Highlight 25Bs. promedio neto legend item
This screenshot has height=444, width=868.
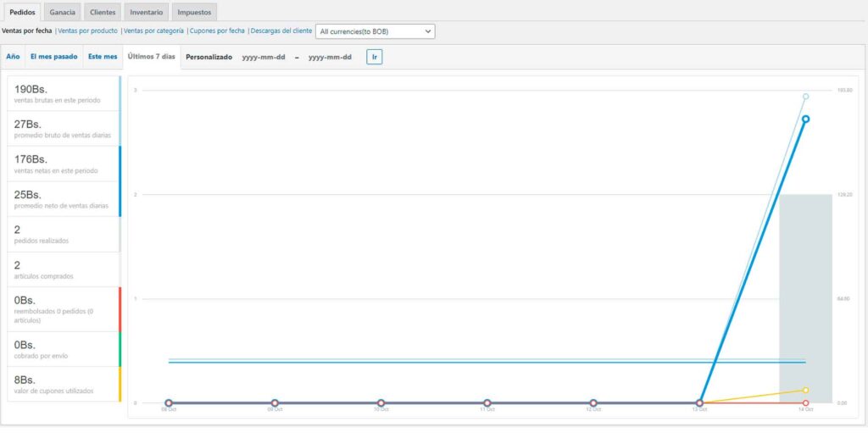click(64, 199)
